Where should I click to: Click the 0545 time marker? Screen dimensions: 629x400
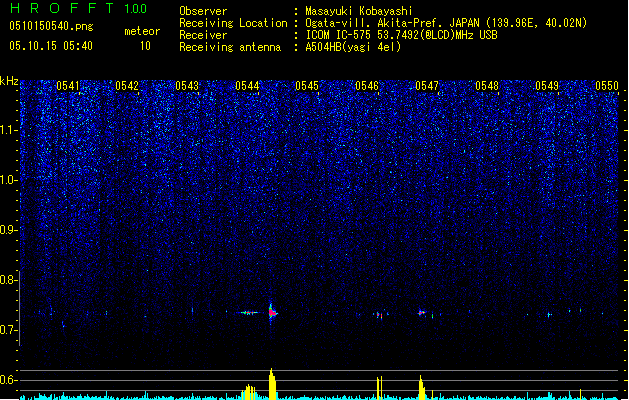[x=307, y=86]
